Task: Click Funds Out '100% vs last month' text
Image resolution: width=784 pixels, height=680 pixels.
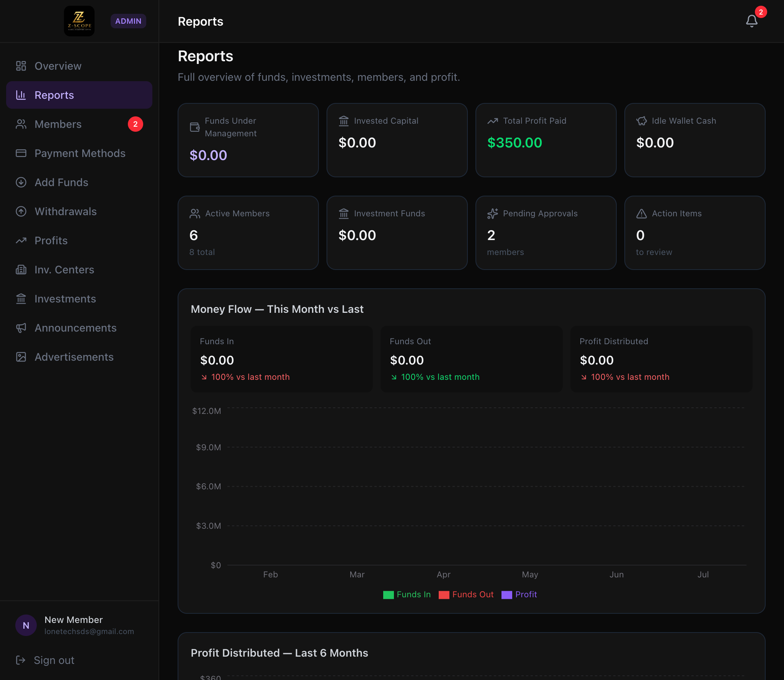Action: tap(440, 377)
